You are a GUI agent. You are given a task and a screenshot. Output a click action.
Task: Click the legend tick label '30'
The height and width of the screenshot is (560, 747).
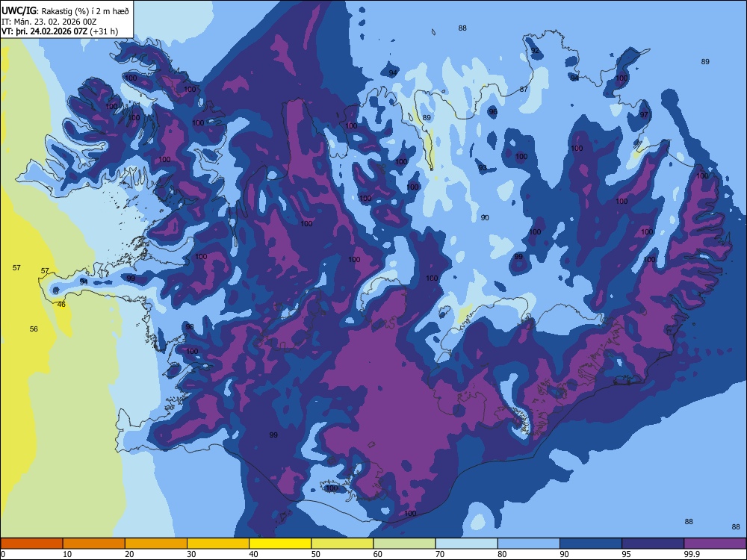coord(191,554)
